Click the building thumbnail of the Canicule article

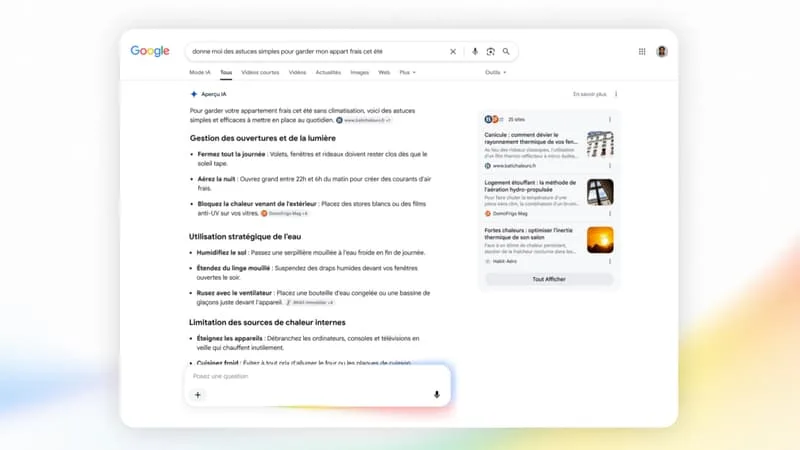tap(600, 144)
